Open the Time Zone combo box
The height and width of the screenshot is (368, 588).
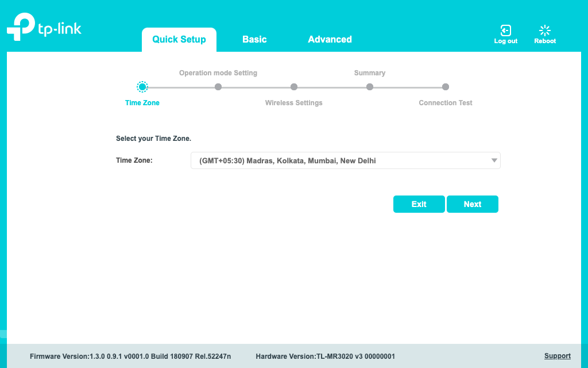pos(339,160)
